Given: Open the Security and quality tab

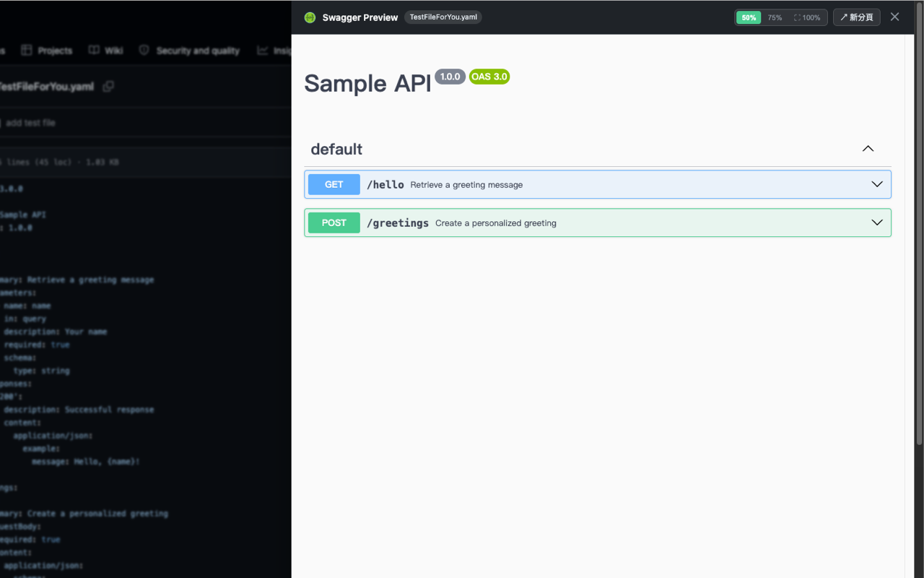Looking at the screenshot, I should coord(189,51).
